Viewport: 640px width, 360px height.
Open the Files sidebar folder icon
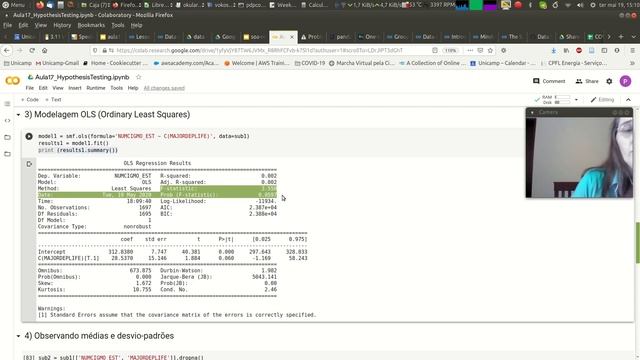[x=7, y=137]
